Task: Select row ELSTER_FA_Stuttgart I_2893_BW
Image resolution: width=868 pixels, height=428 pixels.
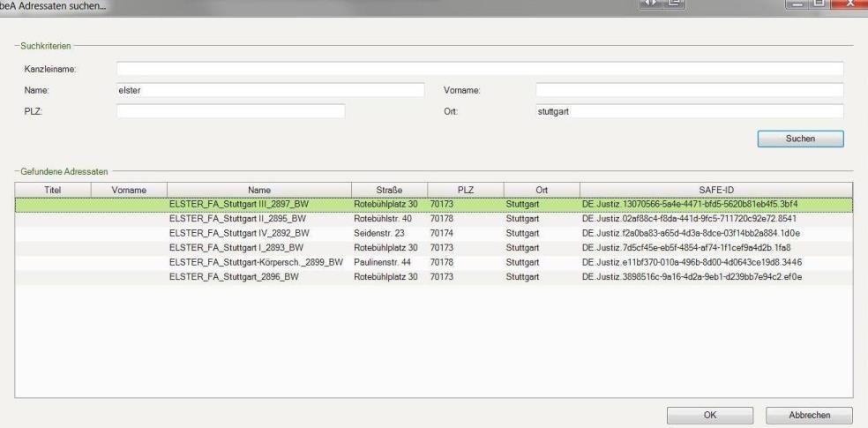Action: click(x=434, y=247)
